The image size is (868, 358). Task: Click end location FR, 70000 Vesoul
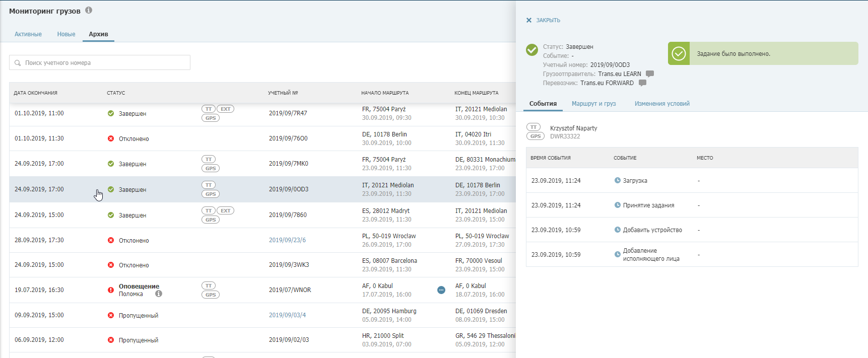pyautogui.click(x=479, y=261)
